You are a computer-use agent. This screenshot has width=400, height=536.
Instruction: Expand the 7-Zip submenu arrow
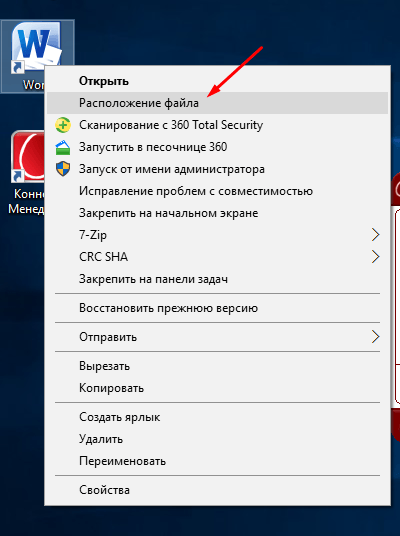tap(375, 235)
